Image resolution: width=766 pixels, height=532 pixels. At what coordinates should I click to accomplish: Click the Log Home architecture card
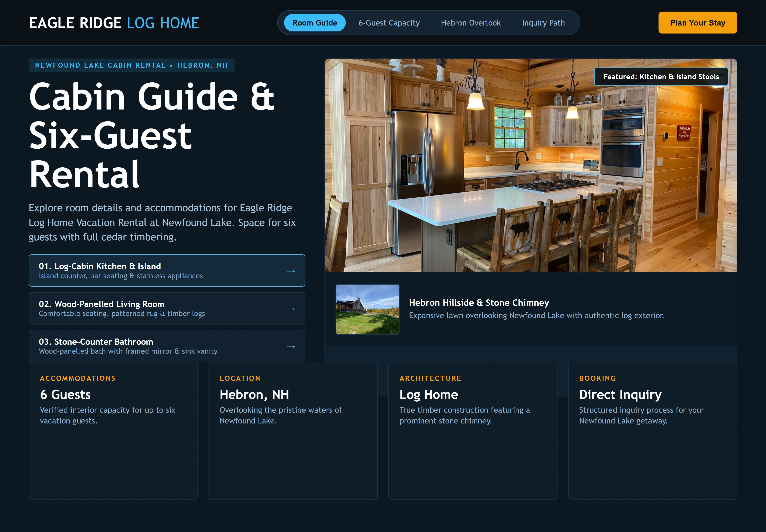click(473, 431)
